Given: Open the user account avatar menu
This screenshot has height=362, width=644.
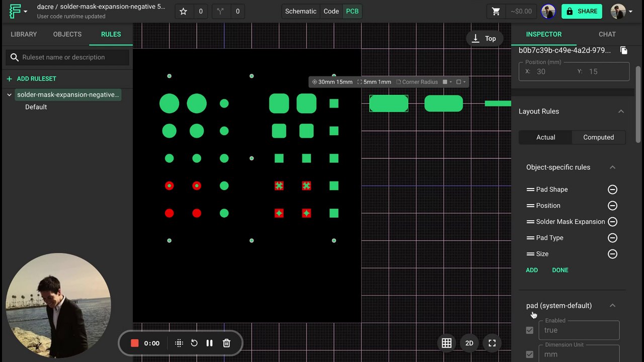Looking at the screenshot, I should [x=621, y=11].
